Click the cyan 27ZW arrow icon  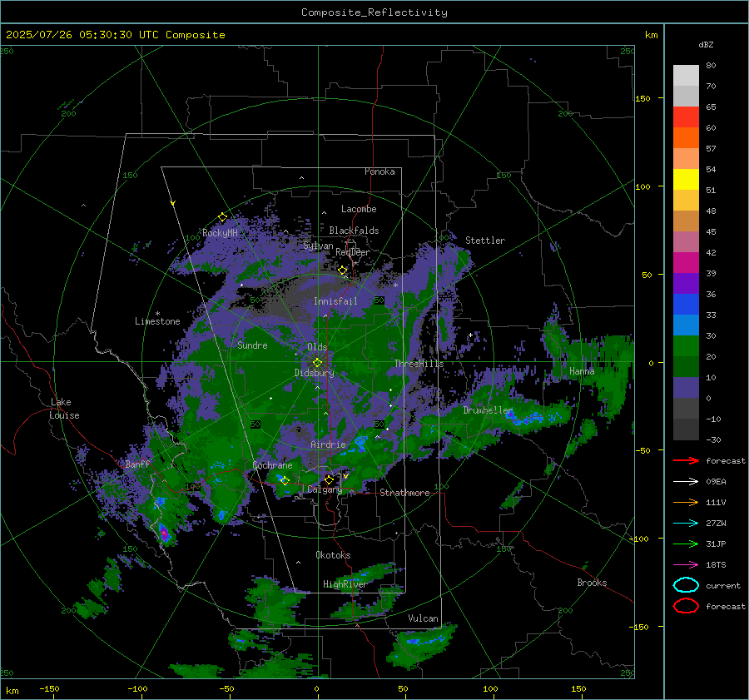pyautogui.click(x=686, y=524)
